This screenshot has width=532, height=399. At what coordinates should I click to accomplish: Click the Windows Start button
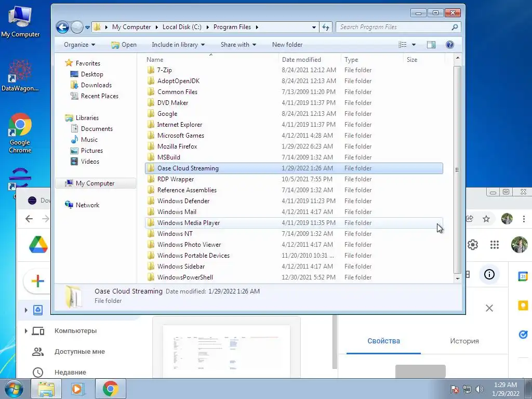(x=14, y=389)
